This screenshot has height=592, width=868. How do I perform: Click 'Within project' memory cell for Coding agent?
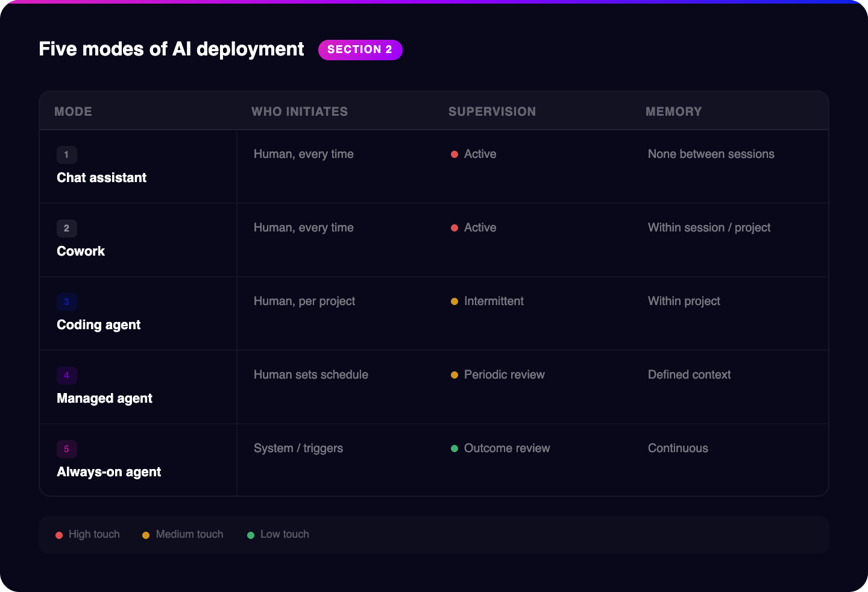click(x=684, y=301)
